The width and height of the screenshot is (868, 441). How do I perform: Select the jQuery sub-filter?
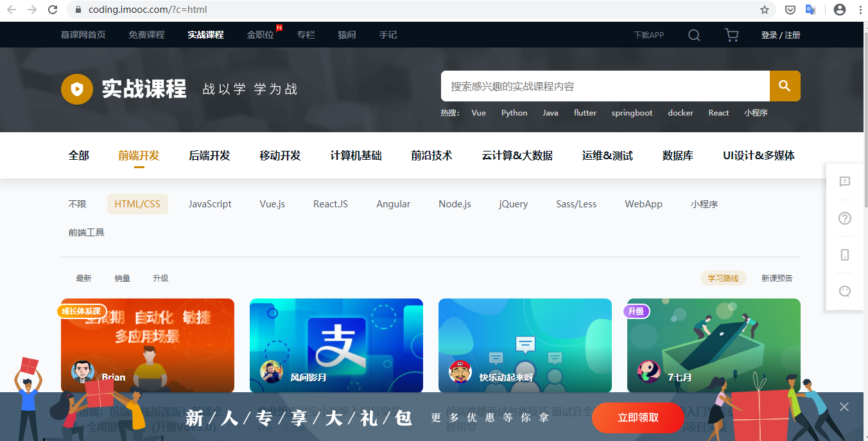pyautogui.click(x=514, y=204)
